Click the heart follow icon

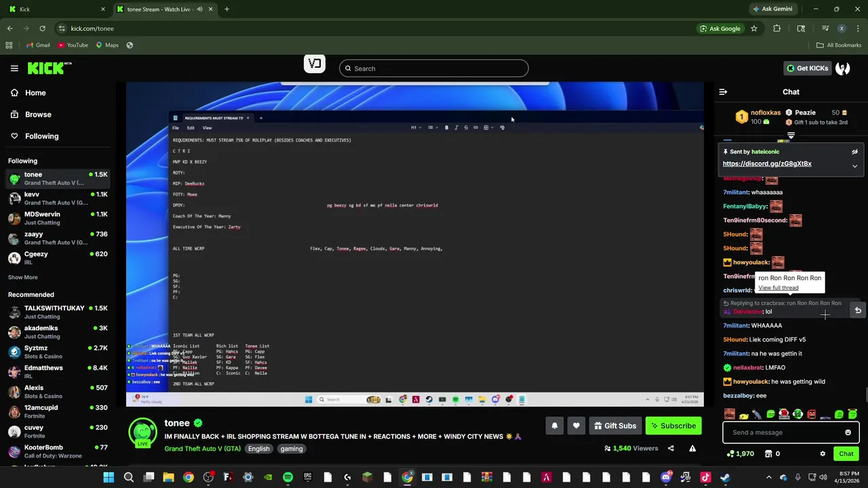576,426
